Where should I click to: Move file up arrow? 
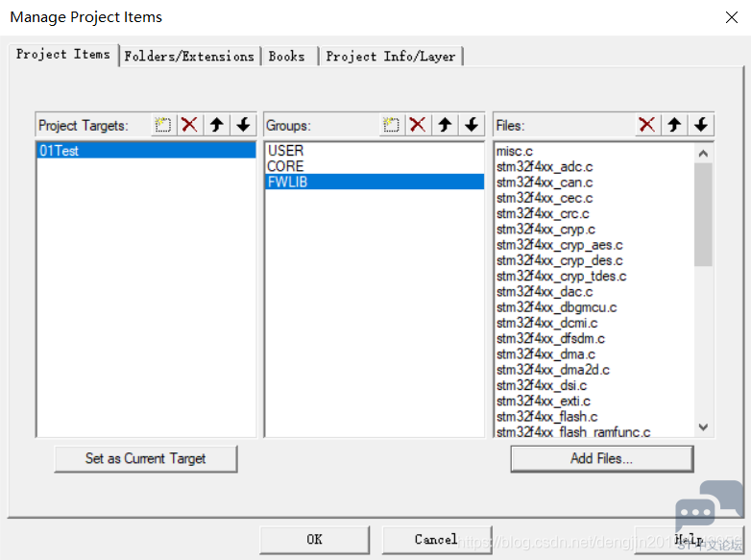pos(674,125)
